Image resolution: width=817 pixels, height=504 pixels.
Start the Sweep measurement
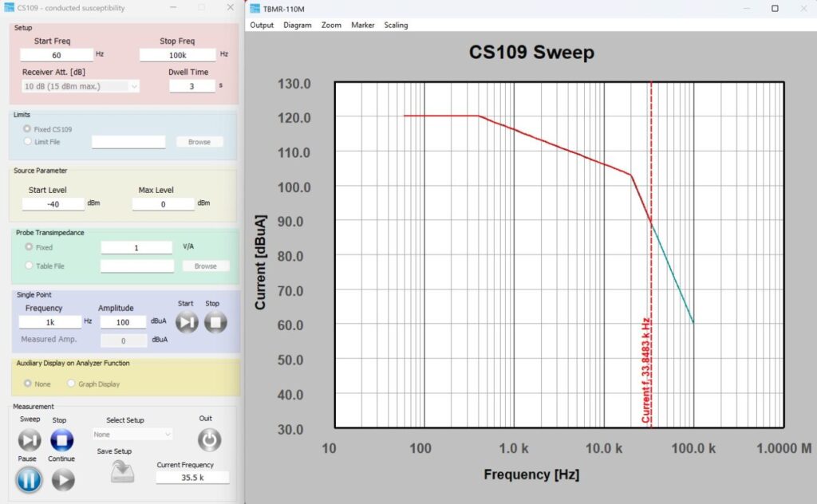pos(30,440)
